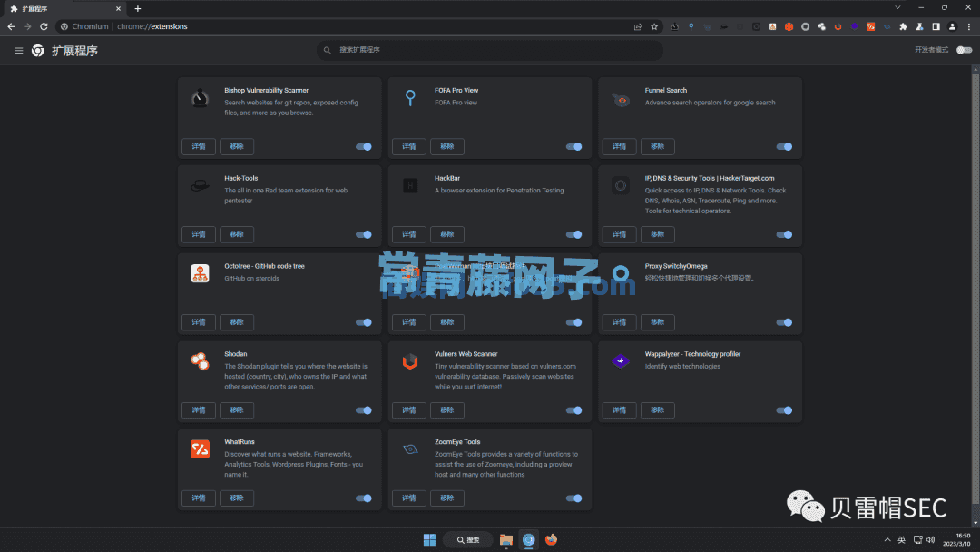This screenshot has height=552, width=980.
Task: Open 详情 for Bishop Vulnerability Scanner
Action: point(199,146)
